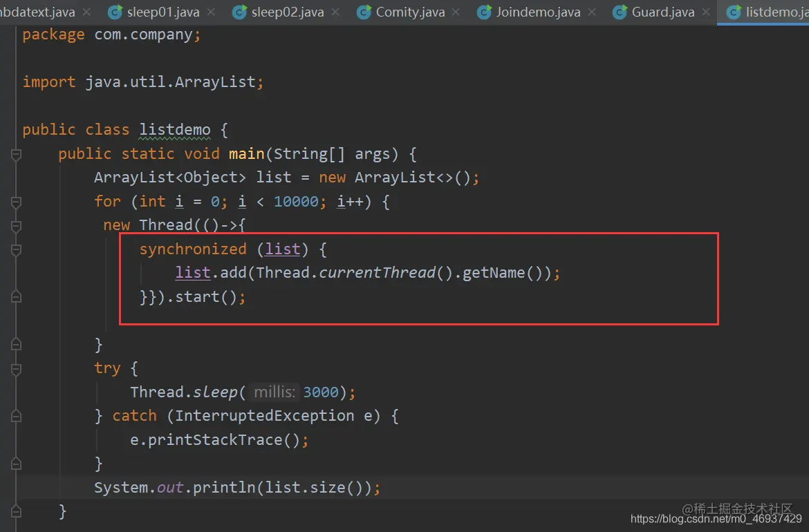Click list.add in the synchronized block
The height and width of the screenshot is (532, 809).
pos(210,273)
